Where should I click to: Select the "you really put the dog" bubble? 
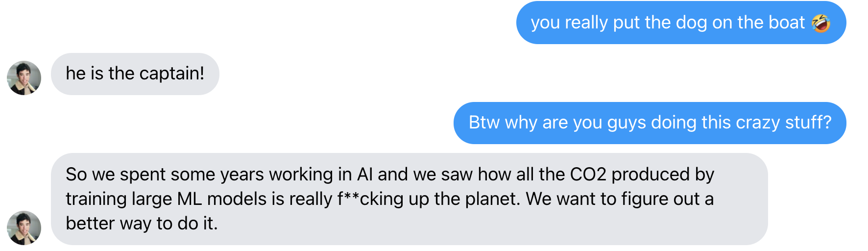tap(681, 23)
